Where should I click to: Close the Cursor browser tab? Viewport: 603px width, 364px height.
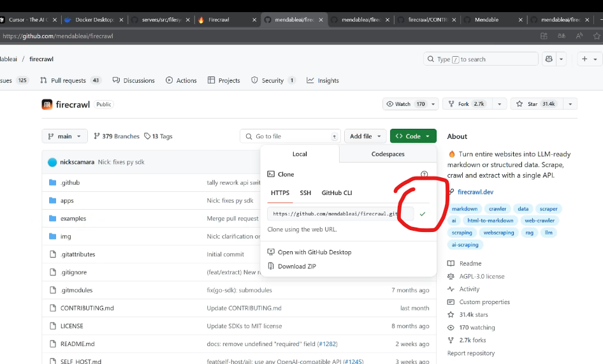click(55, 20)
